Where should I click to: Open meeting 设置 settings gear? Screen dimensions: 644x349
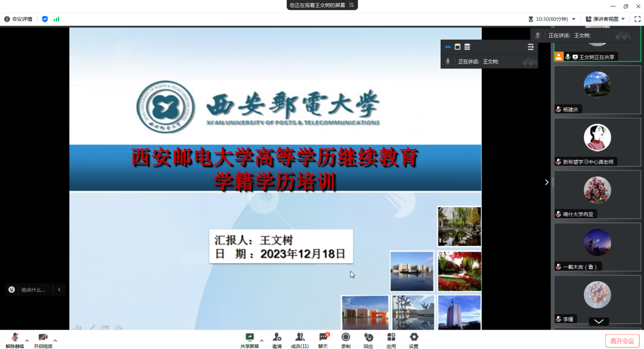point(414,340)
